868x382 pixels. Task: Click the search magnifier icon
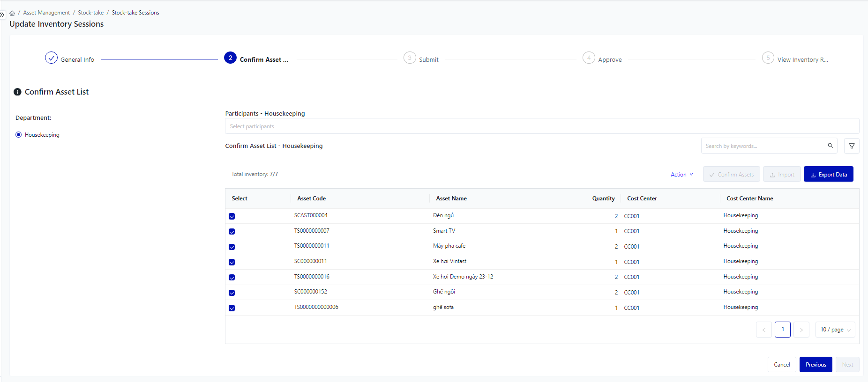tap(830, 146)
